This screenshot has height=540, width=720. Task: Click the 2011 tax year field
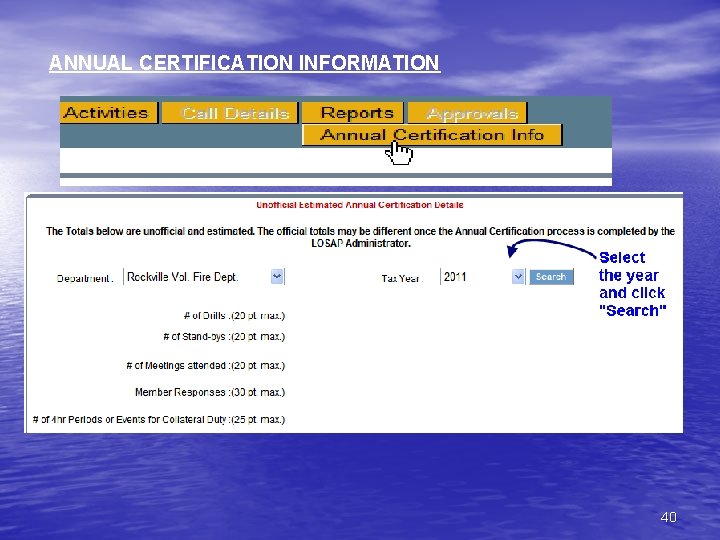click(482, 277)
